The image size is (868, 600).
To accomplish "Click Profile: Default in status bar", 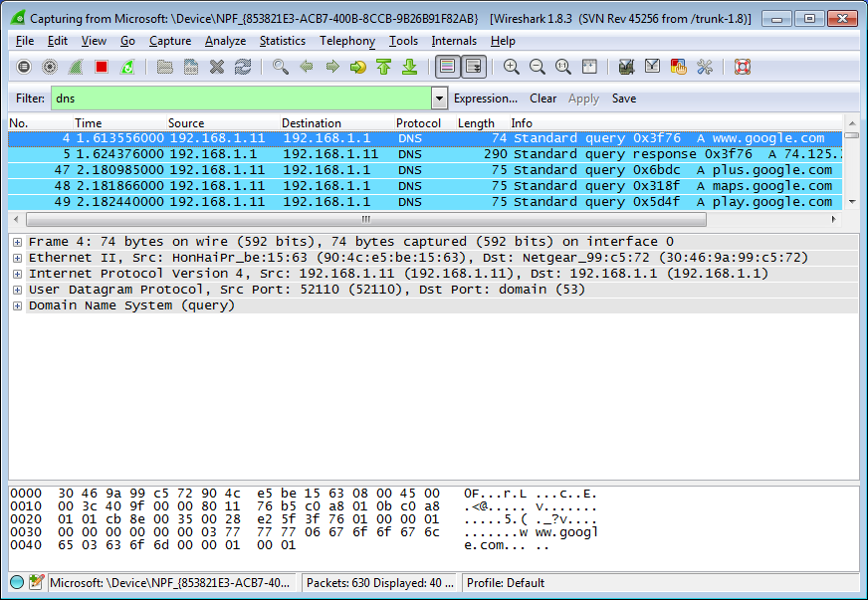I will coord(506,583).
